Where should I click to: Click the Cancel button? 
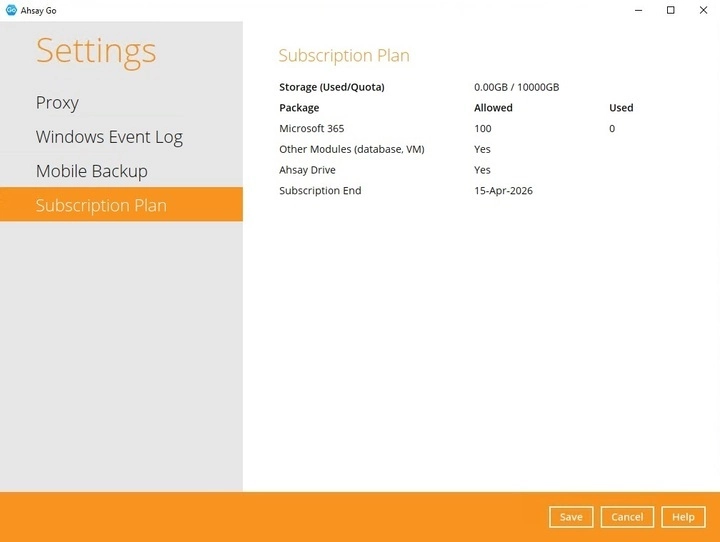[x=627, y=517]
